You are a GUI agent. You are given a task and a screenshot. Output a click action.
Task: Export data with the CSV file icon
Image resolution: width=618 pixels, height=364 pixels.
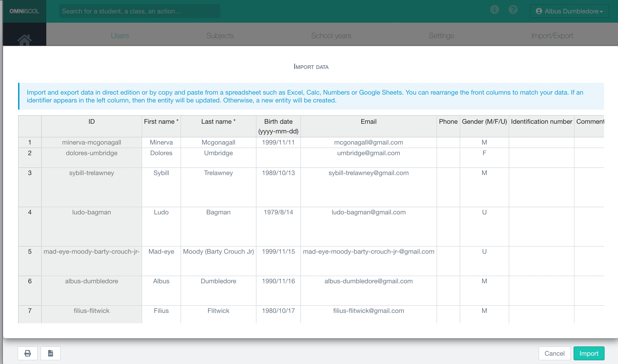point(50,353)
